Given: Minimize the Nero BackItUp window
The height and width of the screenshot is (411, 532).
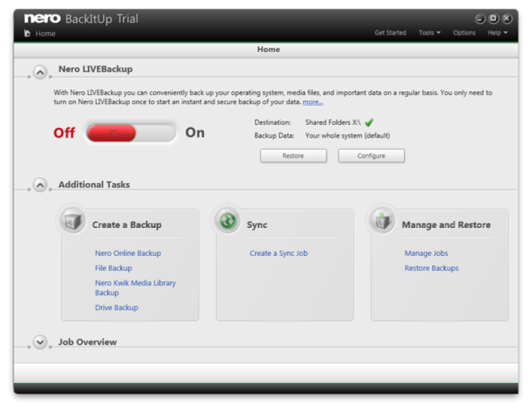Looking at the screenshot, I should tap(479, 18).
